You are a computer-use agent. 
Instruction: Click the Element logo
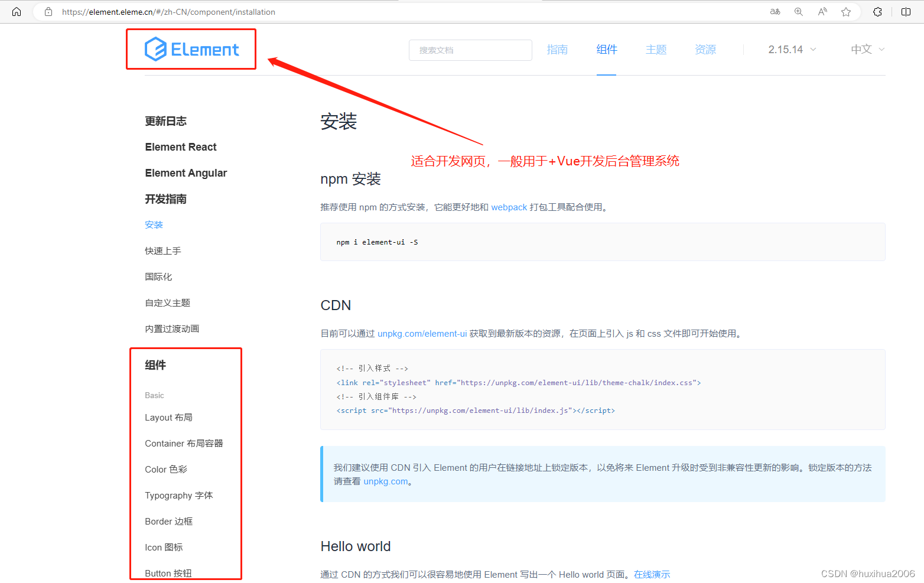pyautogui.click(x=192, y=49)
